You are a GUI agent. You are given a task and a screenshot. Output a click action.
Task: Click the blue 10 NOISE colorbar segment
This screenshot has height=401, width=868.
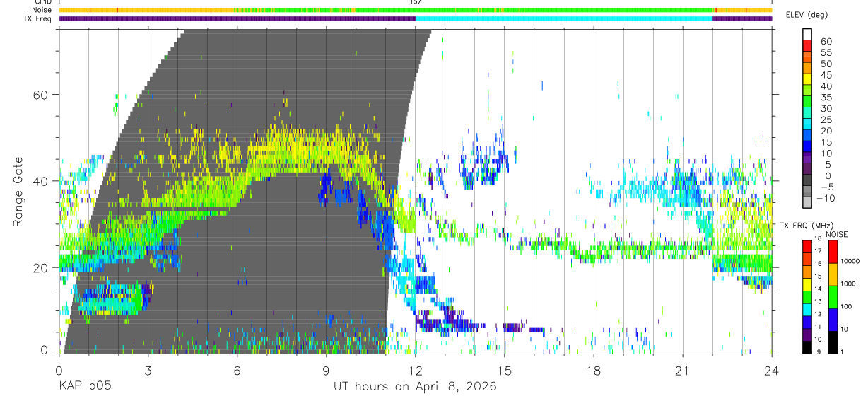point(833,320)
